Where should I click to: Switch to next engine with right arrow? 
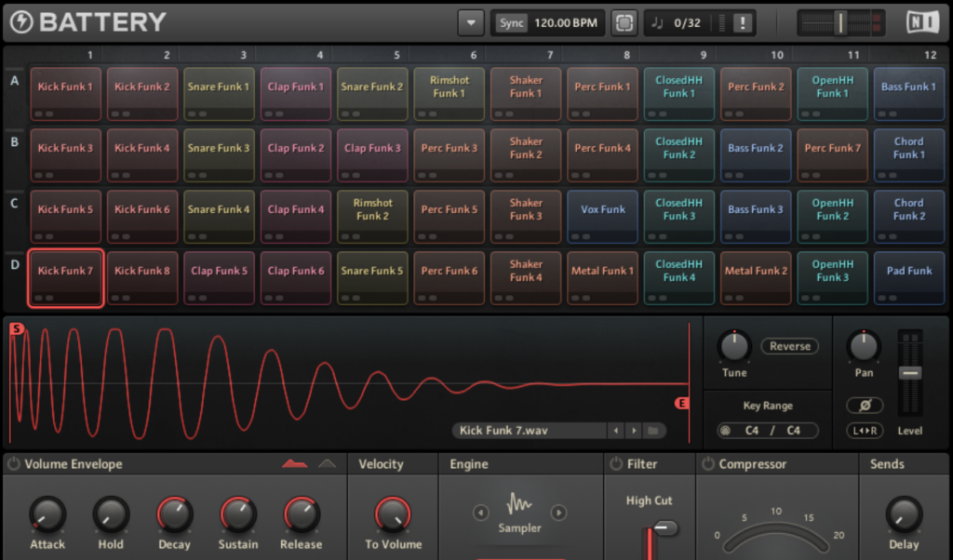558,513
